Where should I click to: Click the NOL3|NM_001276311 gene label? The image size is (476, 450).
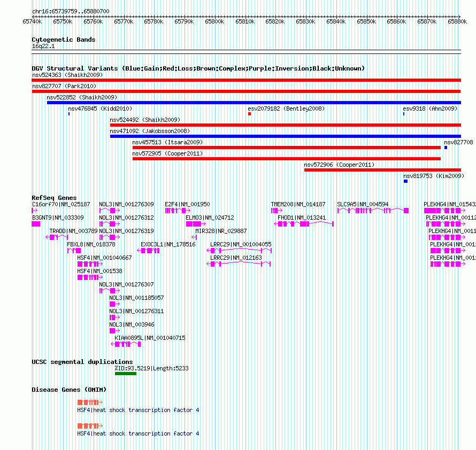[136, 311]
